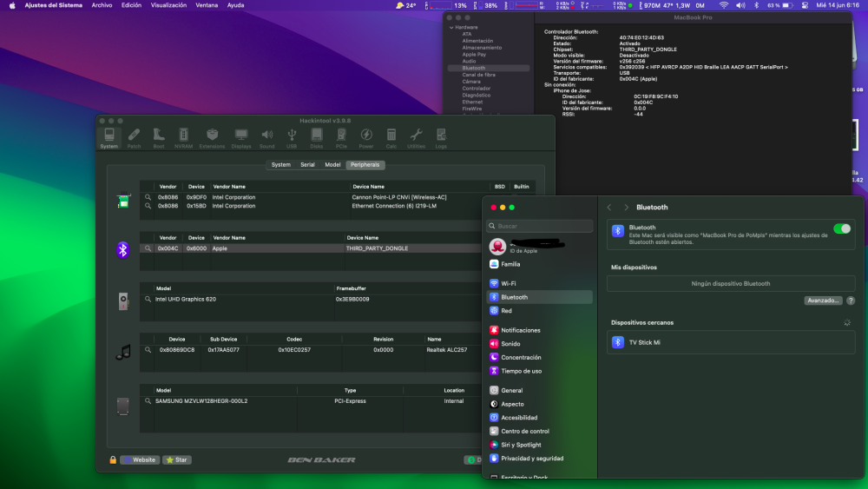Open Utilities section in Hackintool
This screenshot has height=489, width=868.
coord(416,138)
